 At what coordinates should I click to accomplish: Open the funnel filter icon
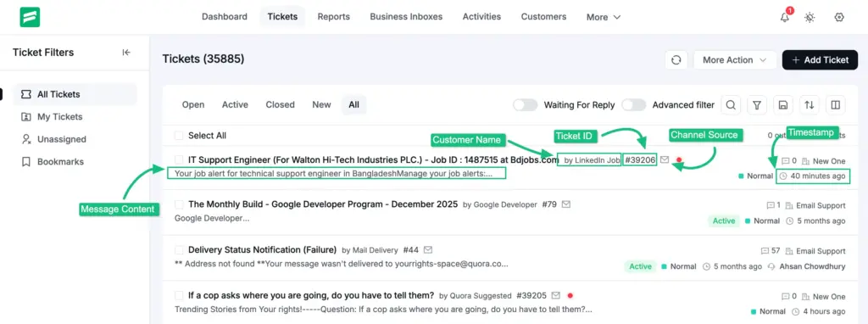pos(757,104)
